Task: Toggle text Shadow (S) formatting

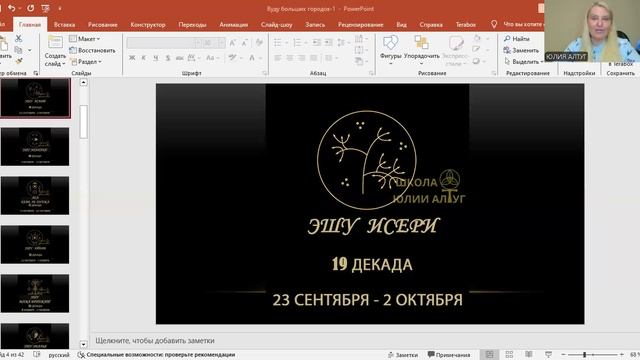Action: pyautogui.click(x=167, y=58)
